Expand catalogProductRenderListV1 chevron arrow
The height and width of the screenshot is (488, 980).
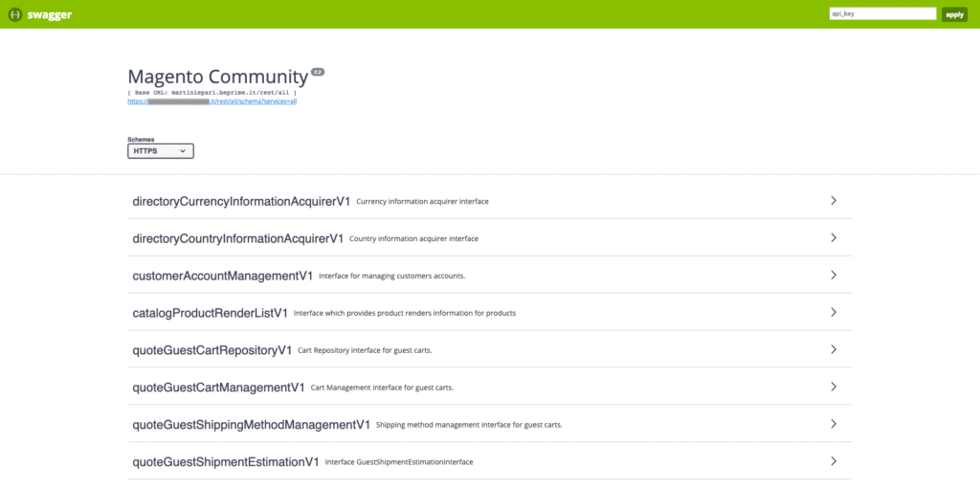click(834, 313)
